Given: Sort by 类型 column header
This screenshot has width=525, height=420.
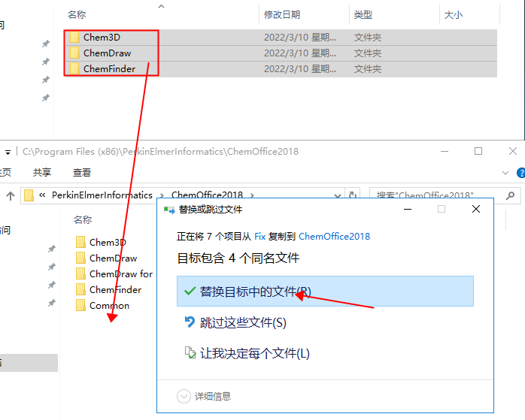Looking at the screenshot, I should point(363,15).
